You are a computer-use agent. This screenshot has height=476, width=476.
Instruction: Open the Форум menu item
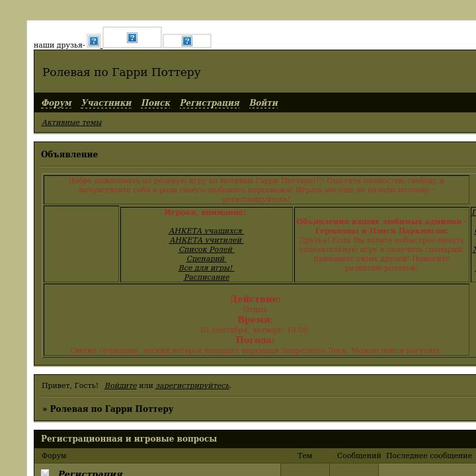(56, 102)
